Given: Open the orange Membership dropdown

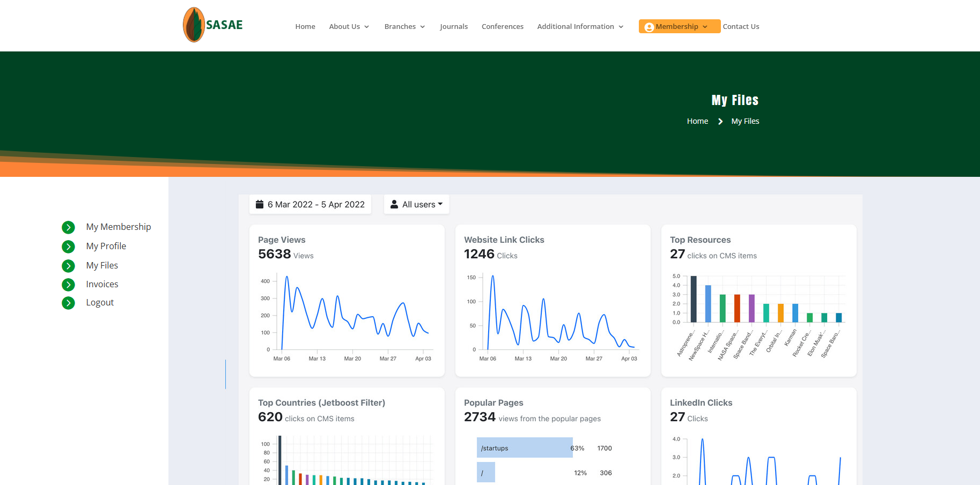Looking at the screenshot, I should point(680,26).
